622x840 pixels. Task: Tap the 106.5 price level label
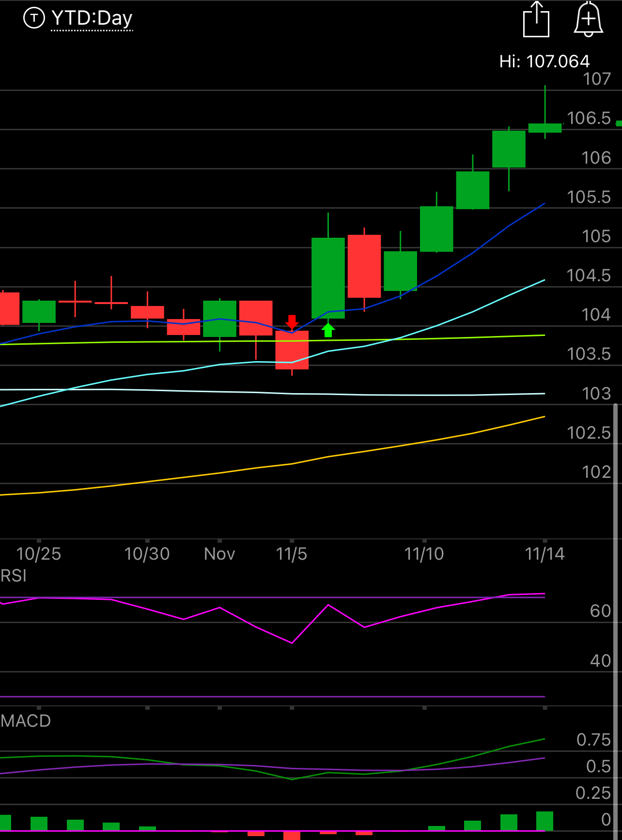pos(589,118)
